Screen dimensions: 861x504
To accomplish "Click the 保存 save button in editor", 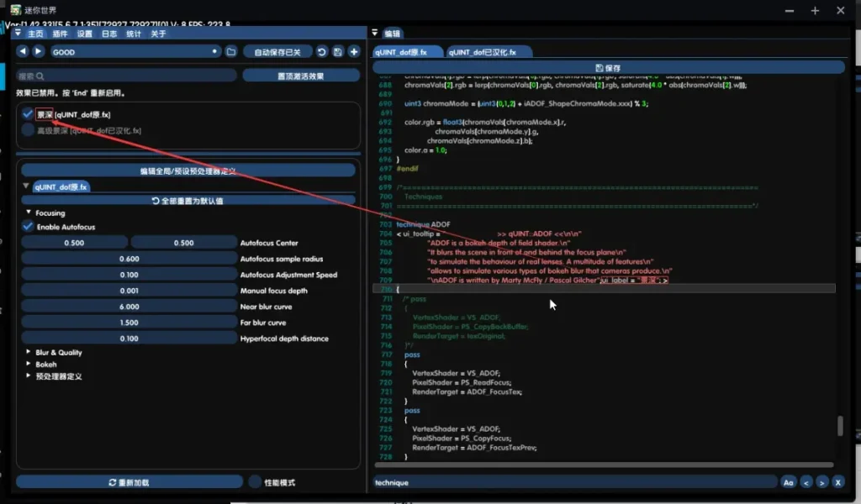I will point(608,68).
